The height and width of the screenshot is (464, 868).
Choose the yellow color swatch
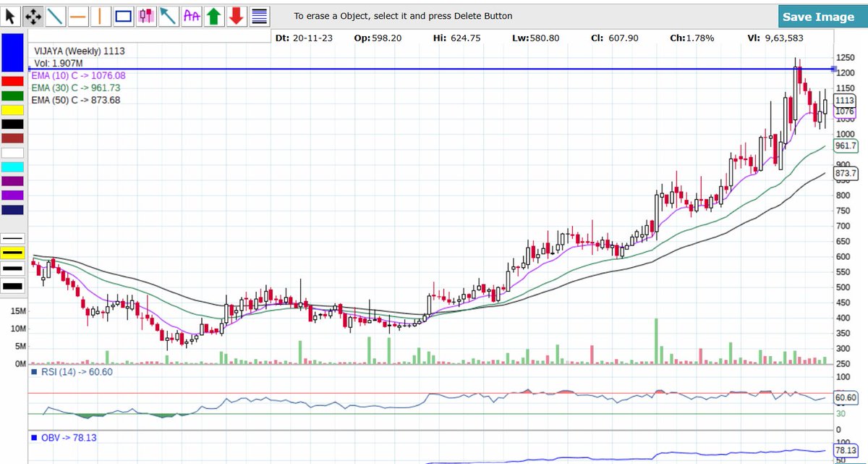(13, 109)
